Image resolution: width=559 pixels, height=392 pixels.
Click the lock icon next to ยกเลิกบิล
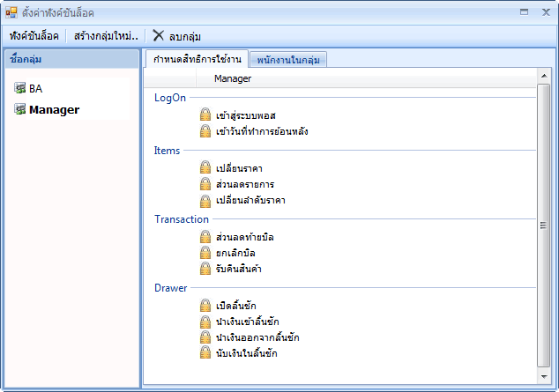click(205, 253)
